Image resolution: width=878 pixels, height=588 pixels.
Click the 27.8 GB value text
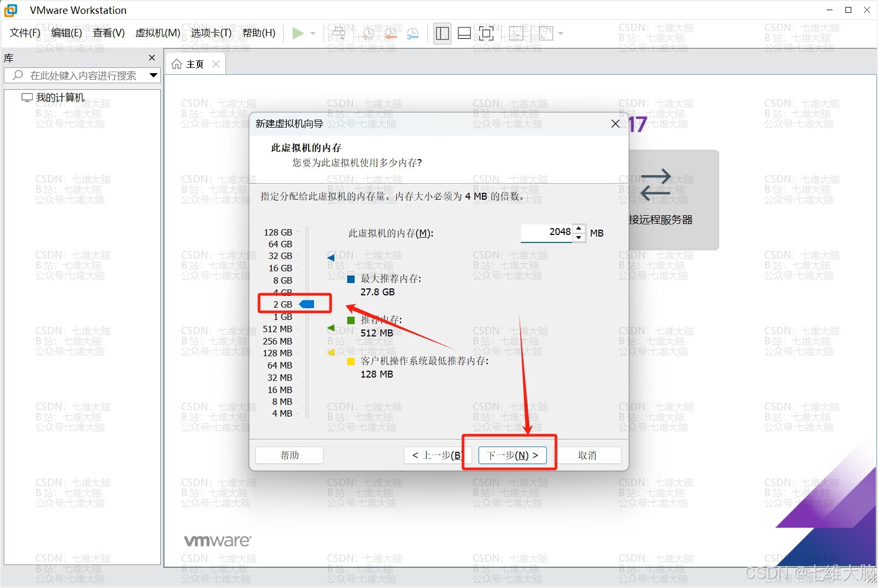(378, 292)
